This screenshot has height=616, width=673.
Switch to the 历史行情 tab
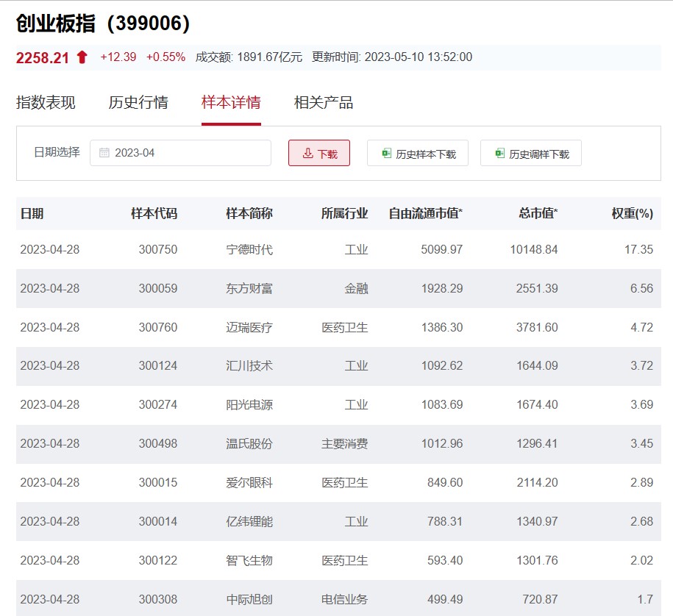pyautogui.click(x=138, y=102)
